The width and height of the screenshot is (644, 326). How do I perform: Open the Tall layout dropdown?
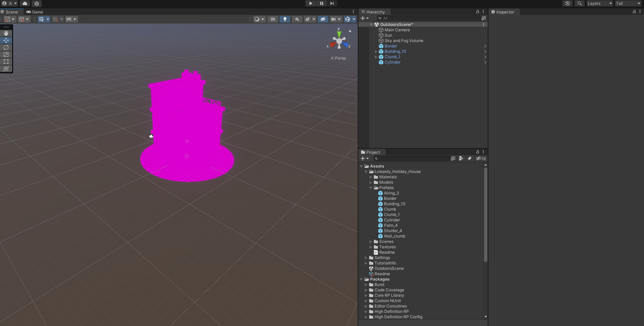628,3
